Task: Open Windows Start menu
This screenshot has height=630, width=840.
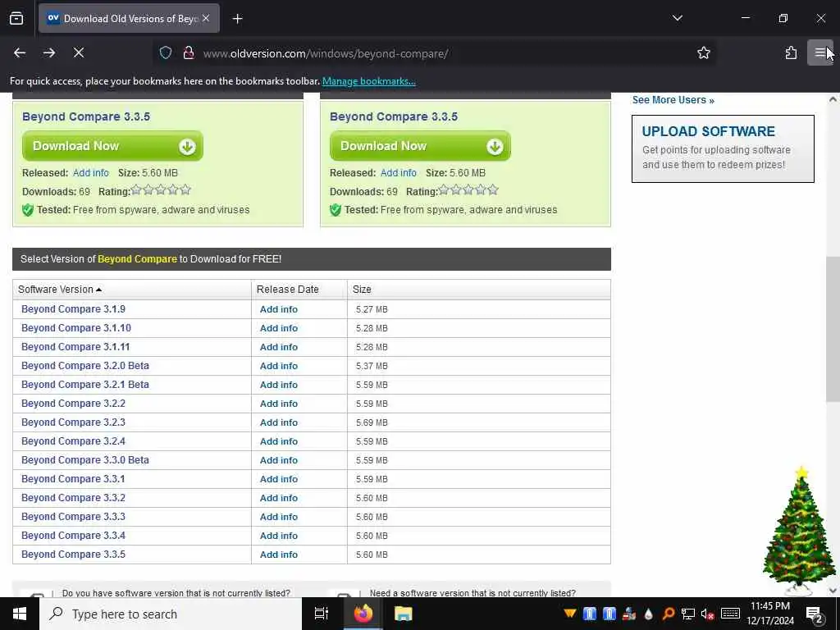Action: (x=20, y=614)
